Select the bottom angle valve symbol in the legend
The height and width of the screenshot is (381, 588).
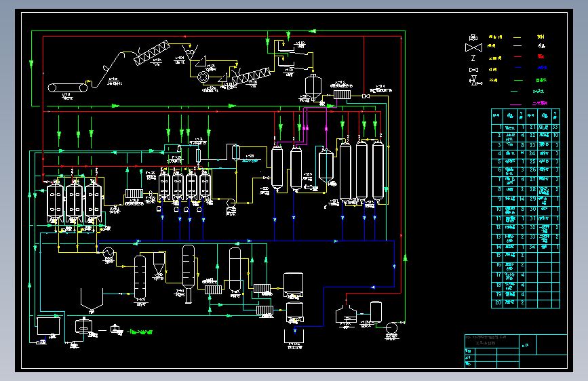point(475,80)
